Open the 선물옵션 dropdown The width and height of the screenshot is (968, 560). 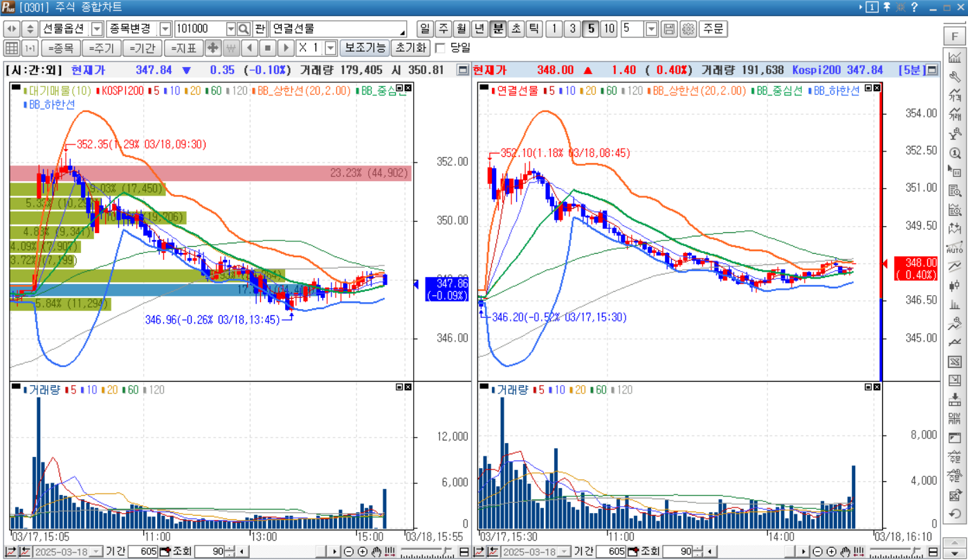[x=98, y=28]
